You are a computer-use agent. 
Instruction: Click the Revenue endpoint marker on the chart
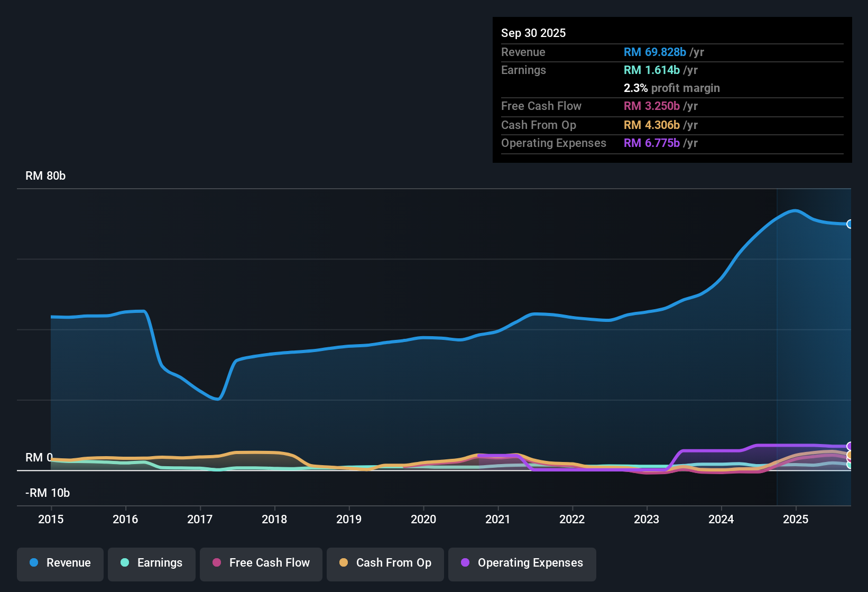pyautogui.click(x=850, y=225)
